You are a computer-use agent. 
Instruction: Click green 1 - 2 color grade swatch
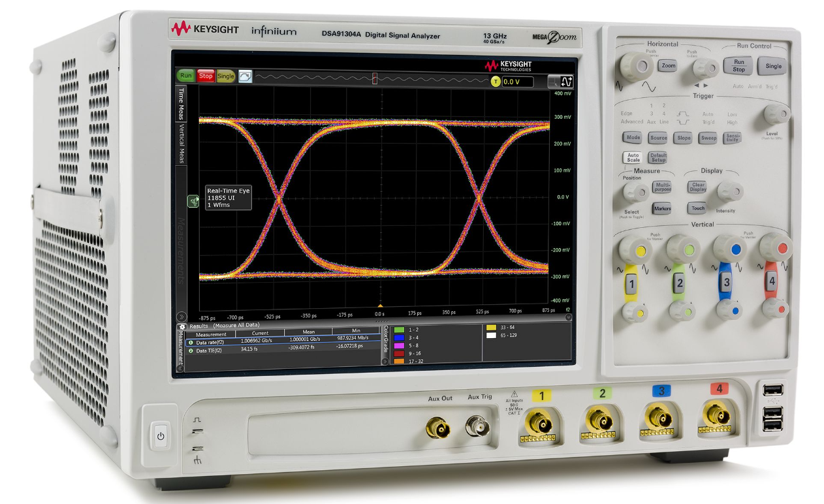[399, 329]
